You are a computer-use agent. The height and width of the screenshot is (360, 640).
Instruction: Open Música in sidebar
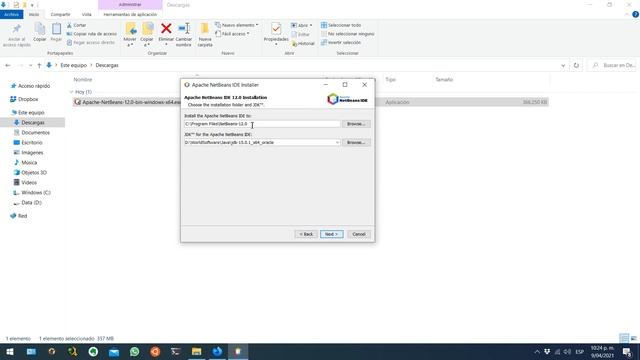coord(26,162)
